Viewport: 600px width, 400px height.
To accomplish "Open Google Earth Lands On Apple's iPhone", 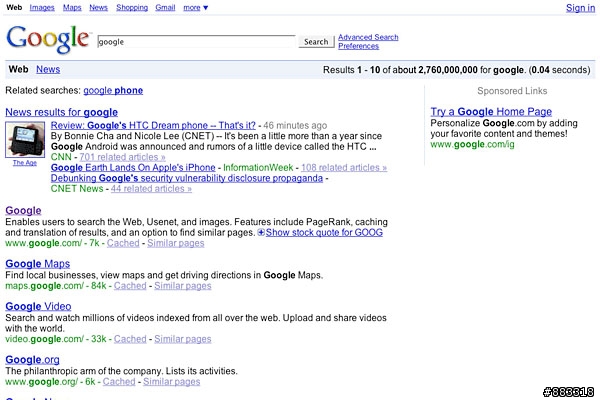I will coord(133,168).
